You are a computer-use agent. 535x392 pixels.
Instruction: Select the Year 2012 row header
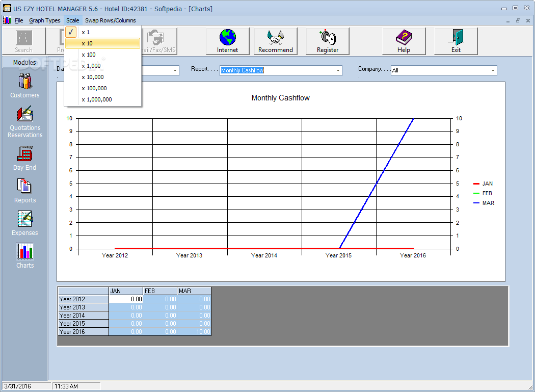tap(83, 299)
